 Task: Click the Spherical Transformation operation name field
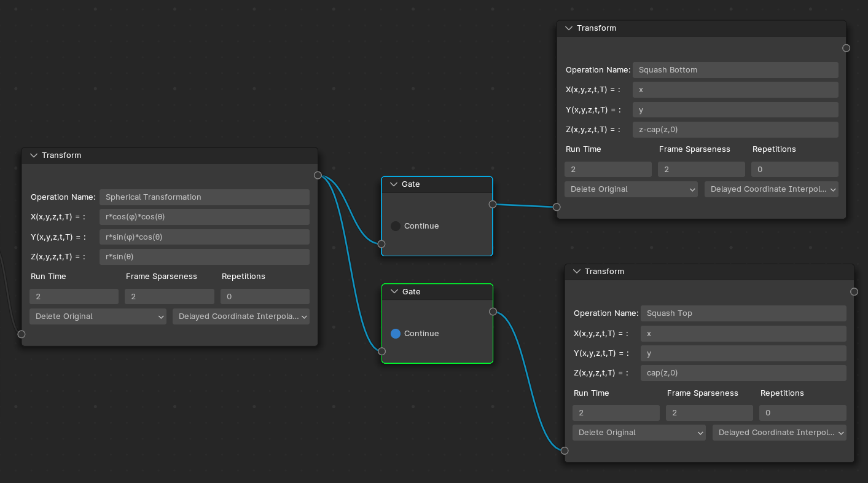point(205,197)
